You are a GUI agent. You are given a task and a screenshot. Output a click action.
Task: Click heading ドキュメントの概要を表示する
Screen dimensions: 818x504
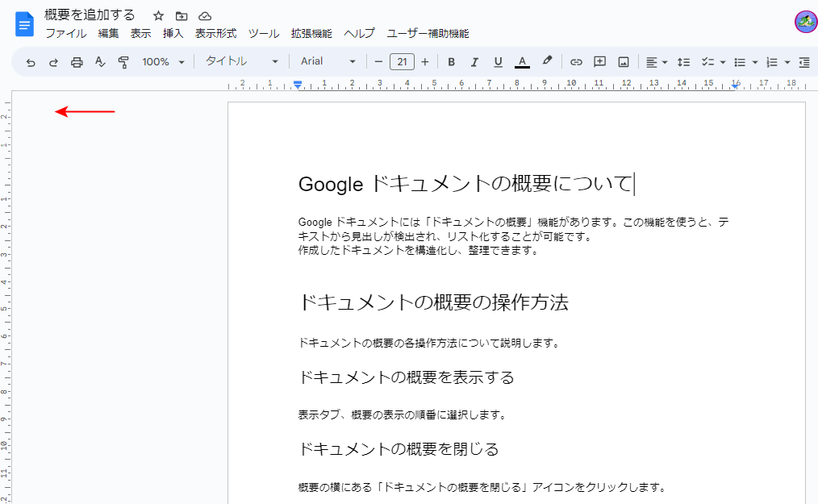point(406,377)
